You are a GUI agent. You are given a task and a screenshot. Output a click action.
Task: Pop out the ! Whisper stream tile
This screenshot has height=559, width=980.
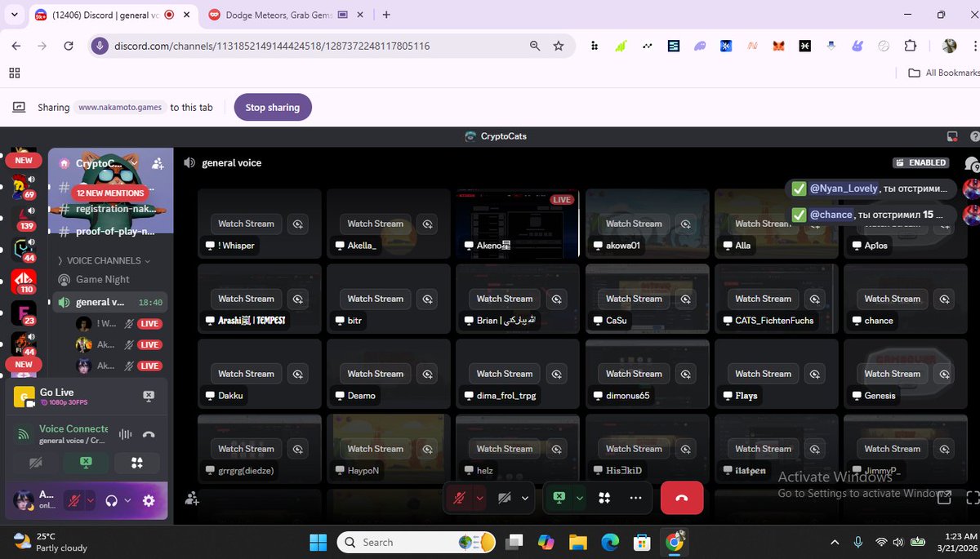pyautogui.click(x=299, y=224)
